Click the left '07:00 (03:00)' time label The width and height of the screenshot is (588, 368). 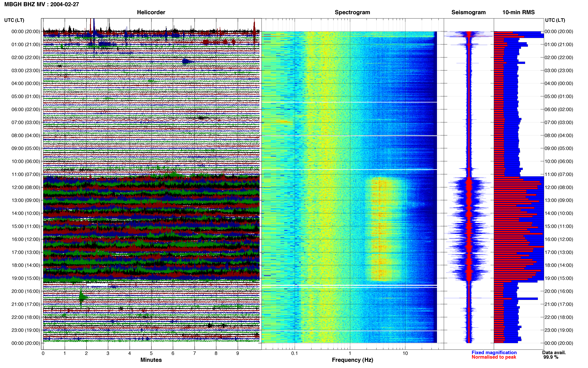(26, 122)
